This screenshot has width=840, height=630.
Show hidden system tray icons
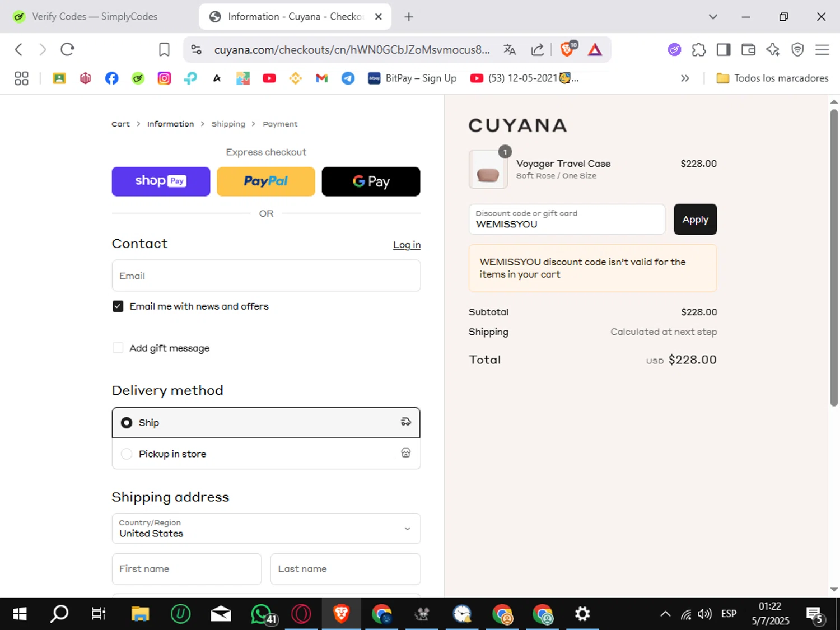[665, 614]
